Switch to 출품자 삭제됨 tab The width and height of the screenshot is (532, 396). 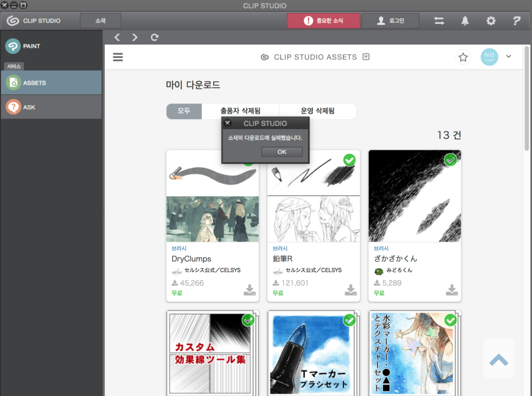(x=240, y=111)
